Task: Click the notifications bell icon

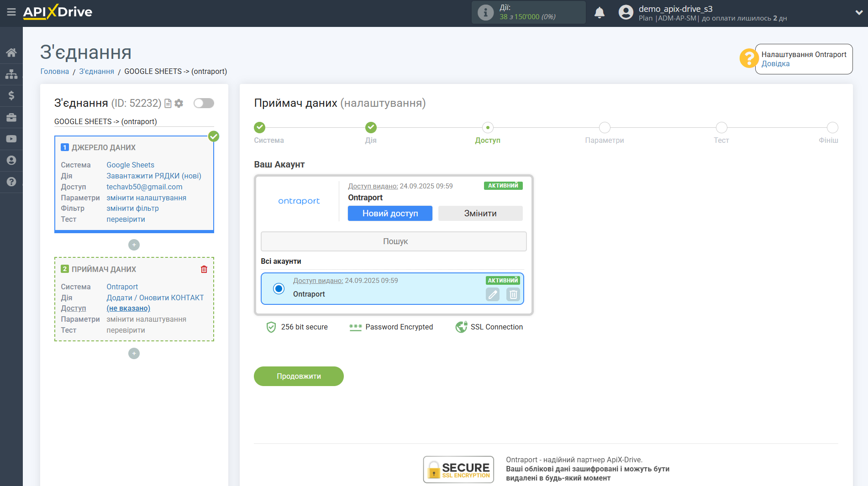Action: [x=599, y=12]
